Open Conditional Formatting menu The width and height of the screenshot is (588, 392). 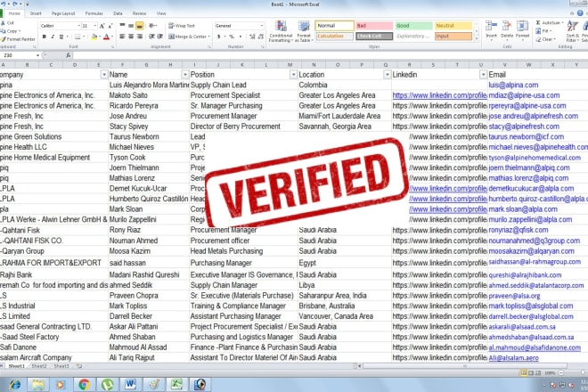(281, 31)
